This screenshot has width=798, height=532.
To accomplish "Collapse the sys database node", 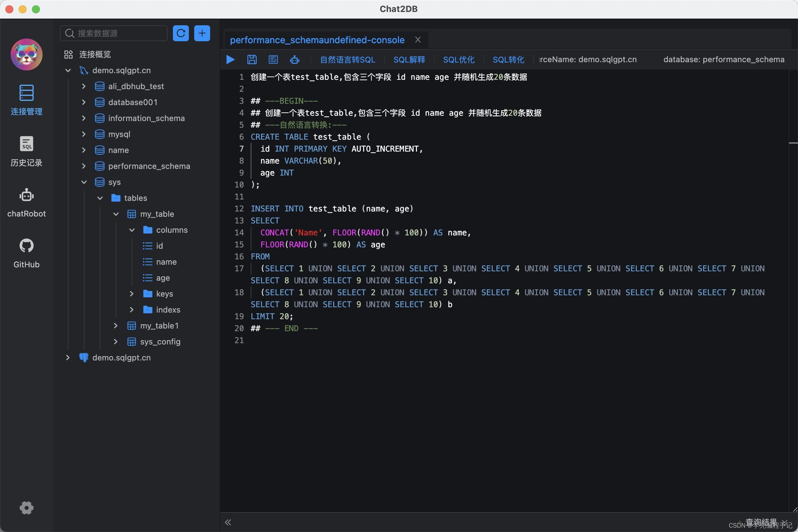I will point(83,182).
